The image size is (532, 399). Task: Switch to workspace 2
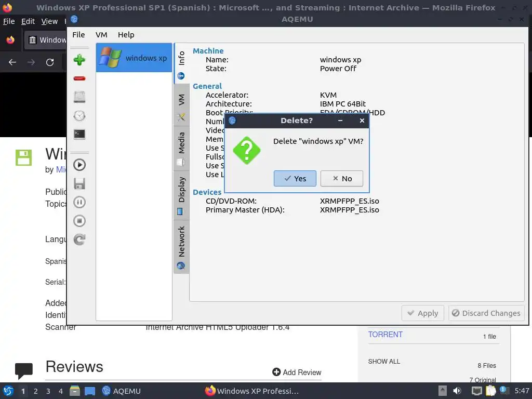(x=36, y=391)
